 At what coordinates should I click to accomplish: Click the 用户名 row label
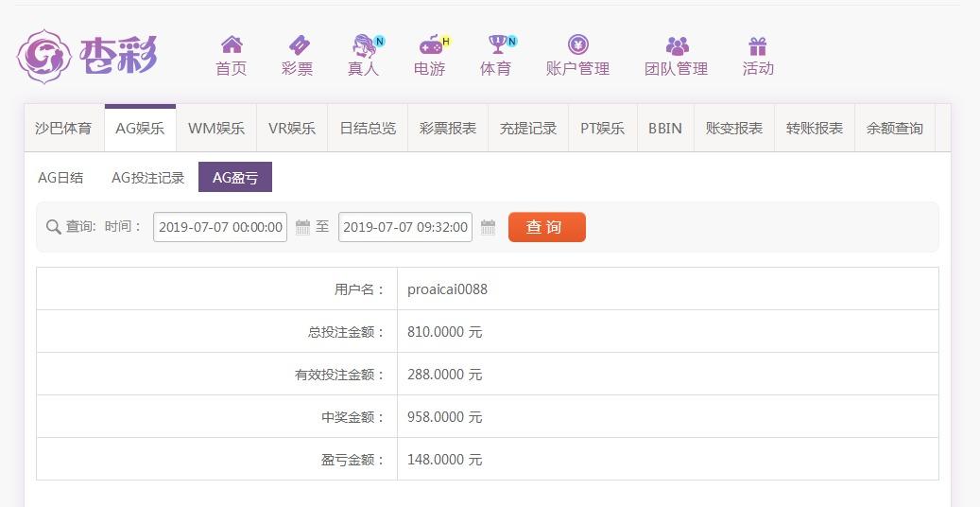click(359, 289)
